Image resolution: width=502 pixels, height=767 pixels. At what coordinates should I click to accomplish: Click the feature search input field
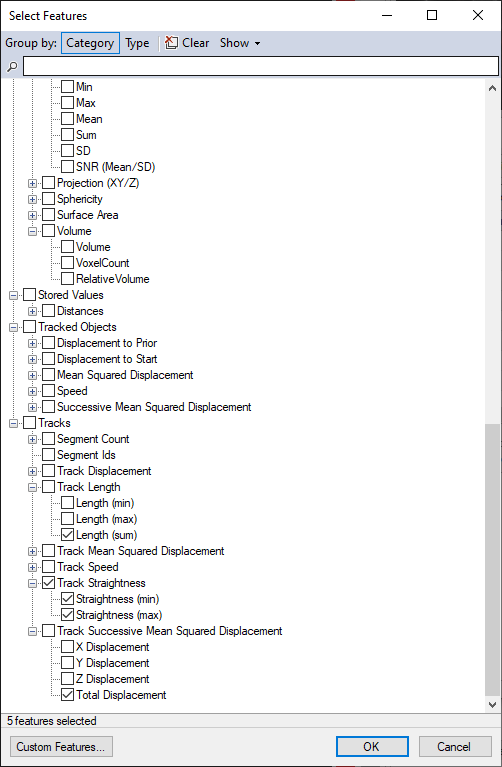pos(260,66)
